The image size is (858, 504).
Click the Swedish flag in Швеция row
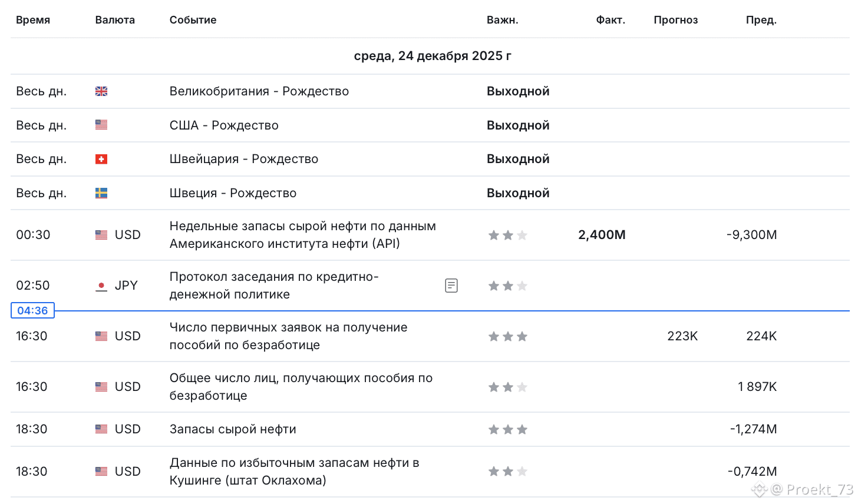coord(101,193)
